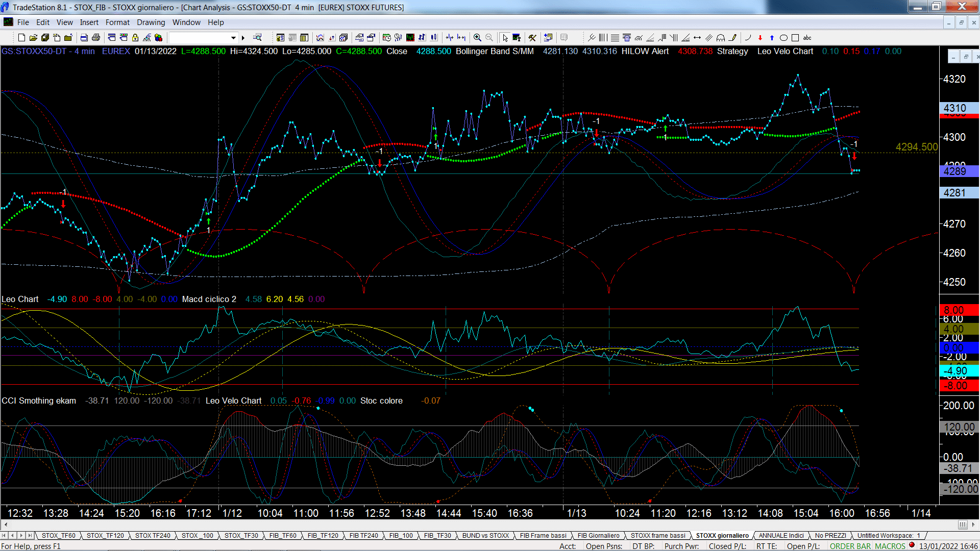980x551 pixels.
Task: Open the Drawing menu
Action: 151,22
